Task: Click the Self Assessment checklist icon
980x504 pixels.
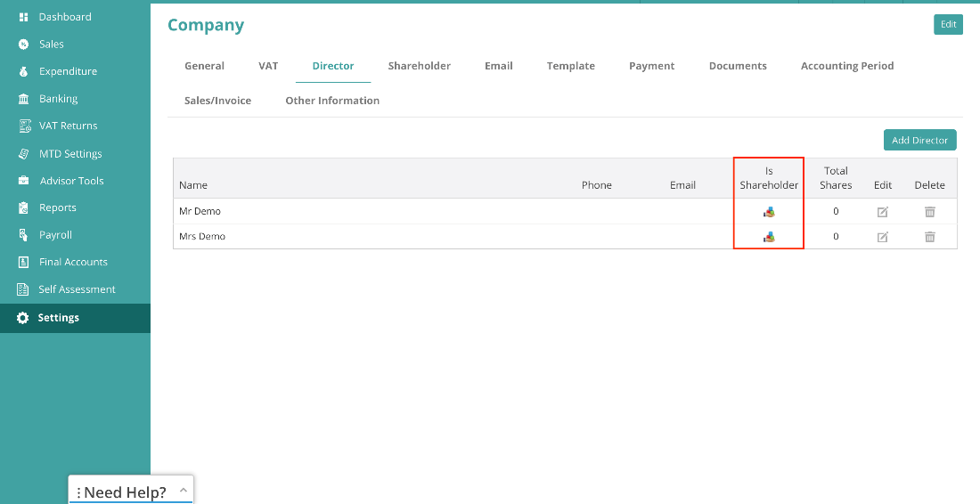Action: click(x=24, y=289)
